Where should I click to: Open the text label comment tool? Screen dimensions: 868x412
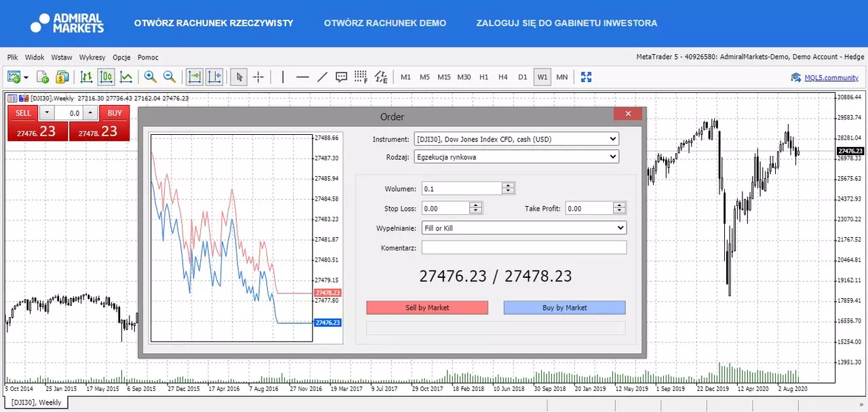tap(342, 77)
